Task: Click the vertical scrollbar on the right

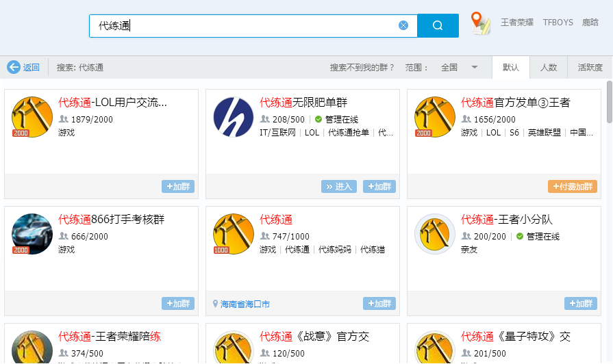Action: coord(609,101)
